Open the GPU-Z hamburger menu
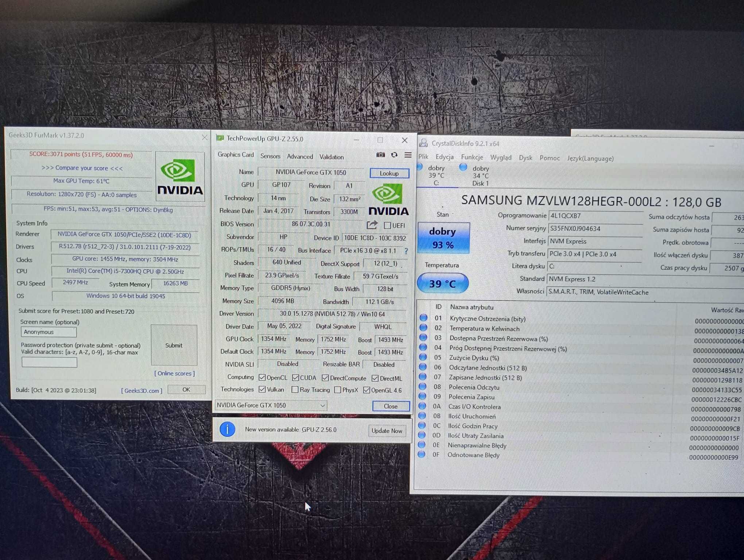The height and width of the screenshot is (560, 744). tap(408, 155)
